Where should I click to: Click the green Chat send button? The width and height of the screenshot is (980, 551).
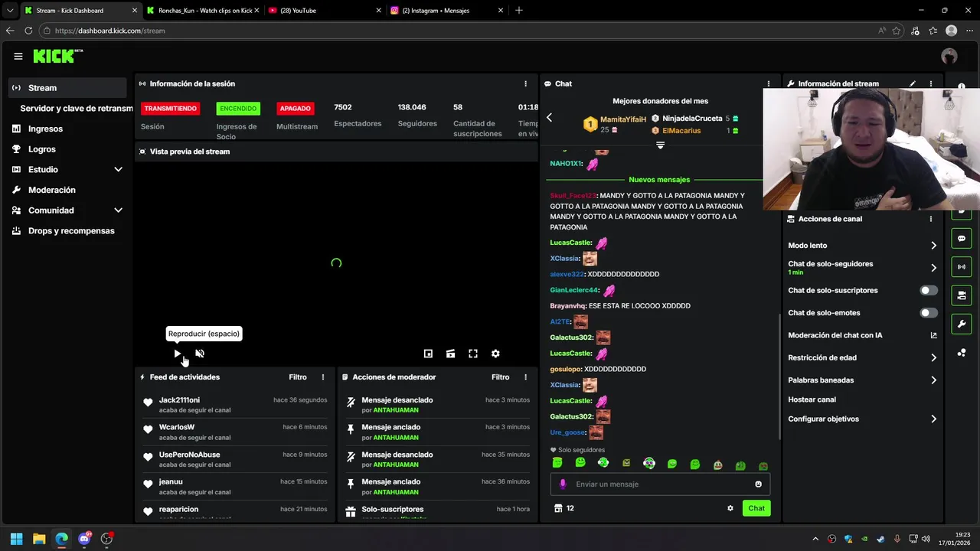point(756,508)
